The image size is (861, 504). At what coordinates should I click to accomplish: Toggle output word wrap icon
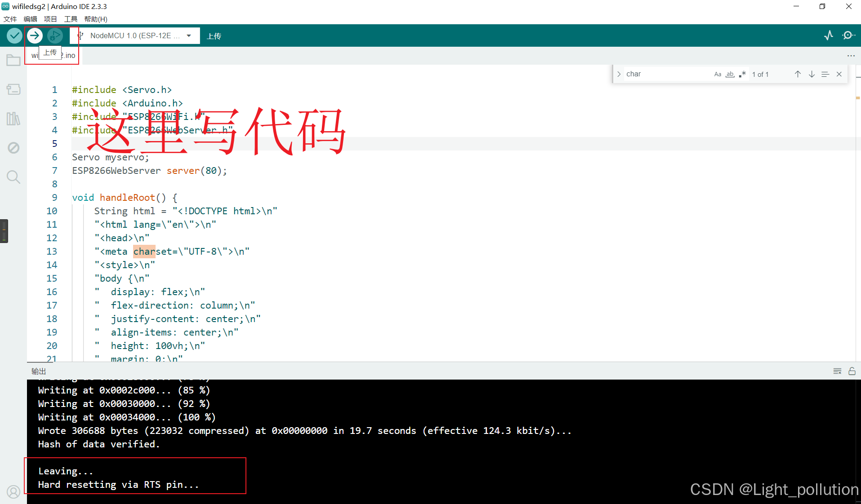tap(837, 371)
